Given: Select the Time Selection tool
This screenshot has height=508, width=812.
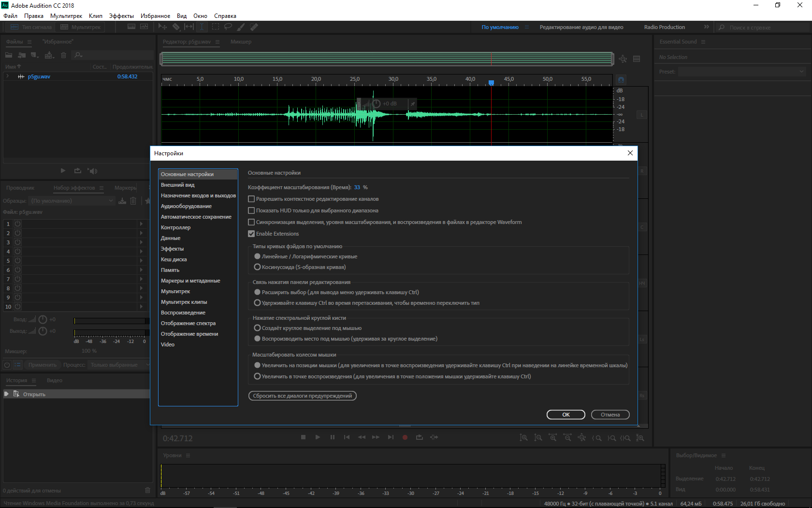Looking at the screenshot, I should 202,27.
